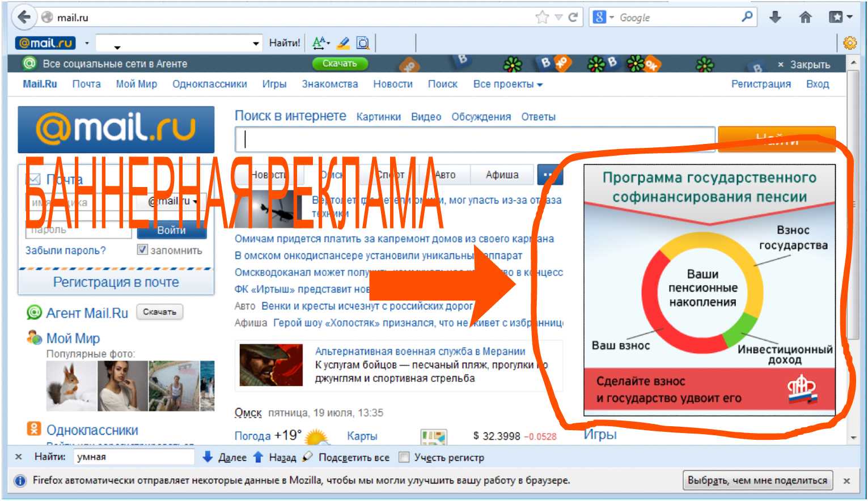
Task: Click Регистрация в почте link
Action: pyautogui.click(x=116, y=282)
